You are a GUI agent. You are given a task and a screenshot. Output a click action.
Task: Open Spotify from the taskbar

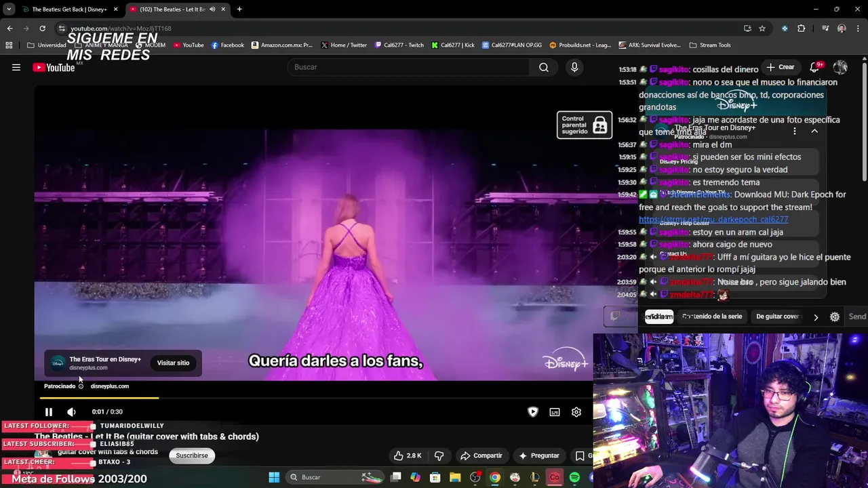[x=574, y=477]
